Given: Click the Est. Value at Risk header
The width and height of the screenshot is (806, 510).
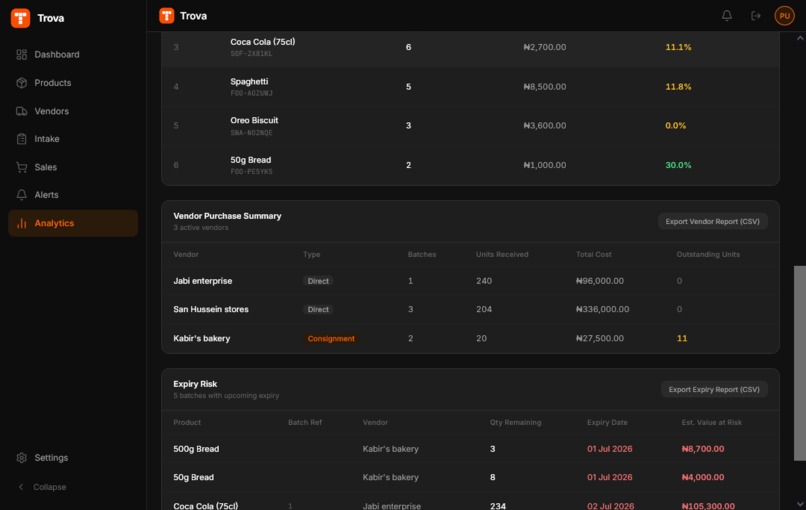Looking at the screenshot, I should pos(711,423).
